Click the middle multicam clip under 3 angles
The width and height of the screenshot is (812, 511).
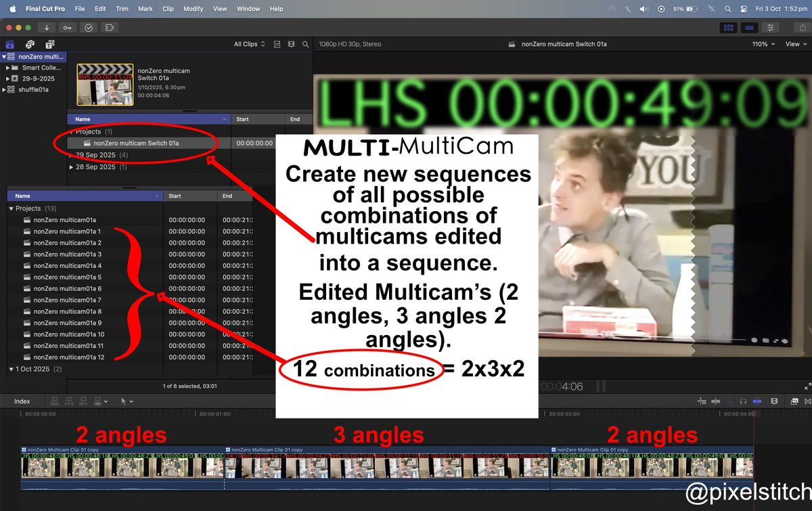(x=387, y=468)
